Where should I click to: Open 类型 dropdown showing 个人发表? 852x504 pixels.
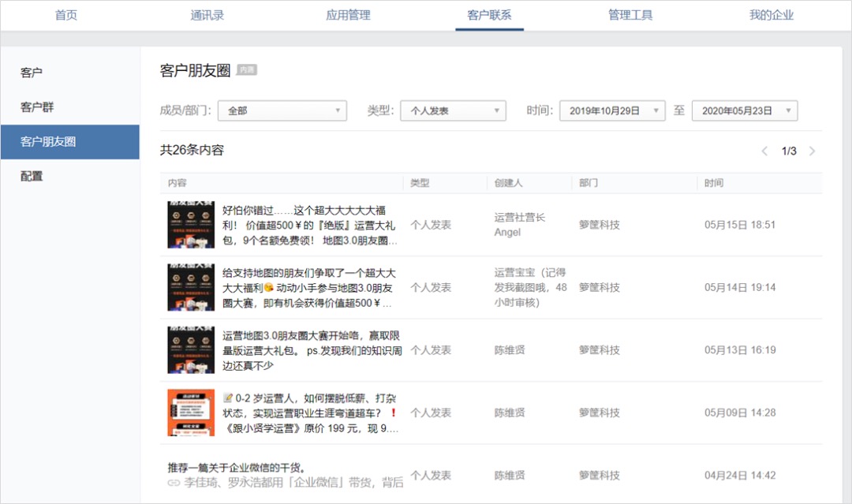(453, 110)
